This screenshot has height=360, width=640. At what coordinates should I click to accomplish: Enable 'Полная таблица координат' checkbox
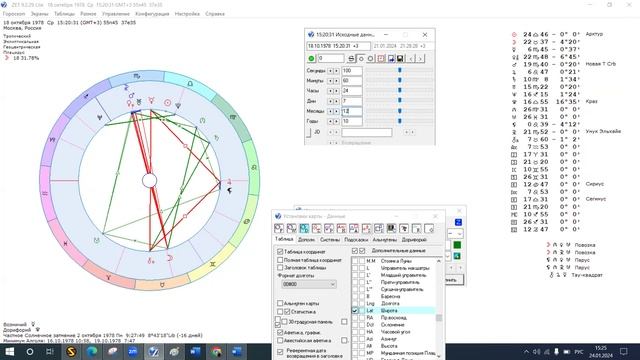click(280, 260)
